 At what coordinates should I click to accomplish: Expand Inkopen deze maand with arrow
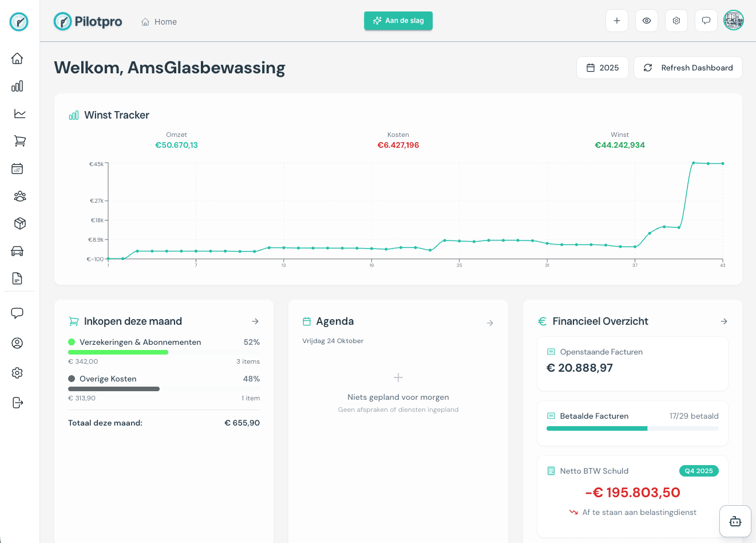pos(255,321)
